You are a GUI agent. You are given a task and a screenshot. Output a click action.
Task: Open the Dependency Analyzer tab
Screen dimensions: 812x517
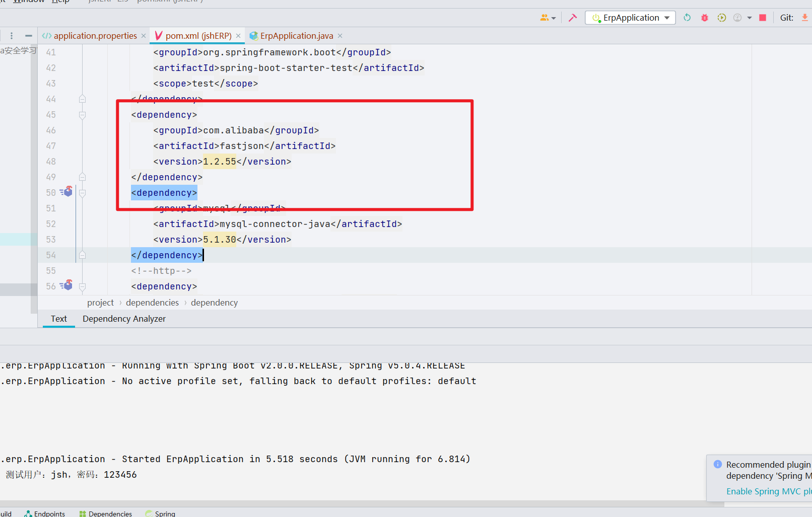coord(124,319)
